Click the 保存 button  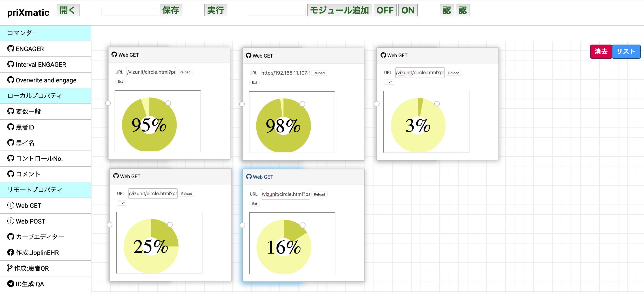point(171,10)
